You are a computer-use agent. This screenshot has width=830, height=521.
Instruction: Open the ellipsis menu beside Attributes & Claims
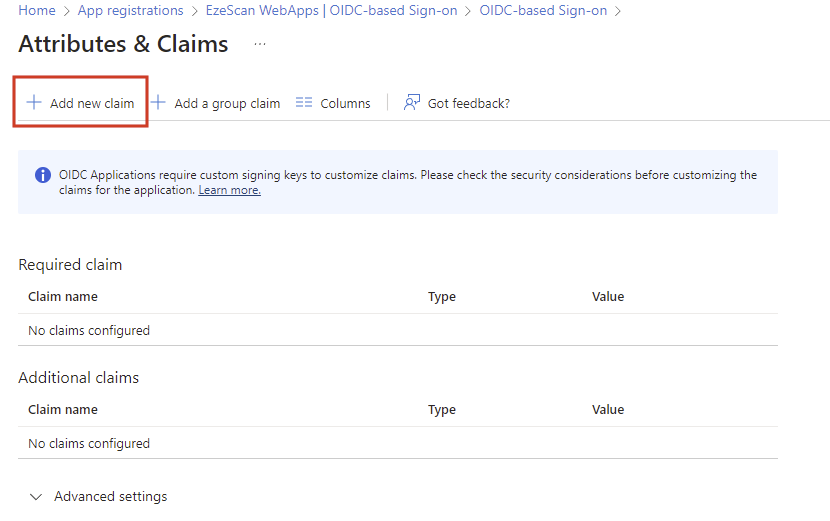260,45
